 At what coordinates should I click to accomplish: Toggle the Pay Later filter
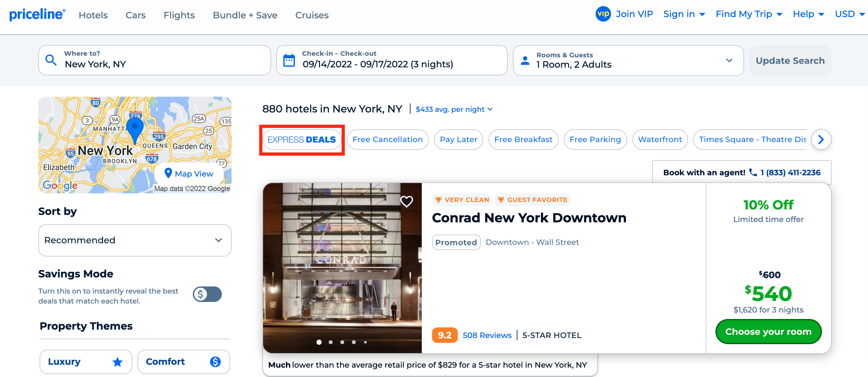point(458,139)
